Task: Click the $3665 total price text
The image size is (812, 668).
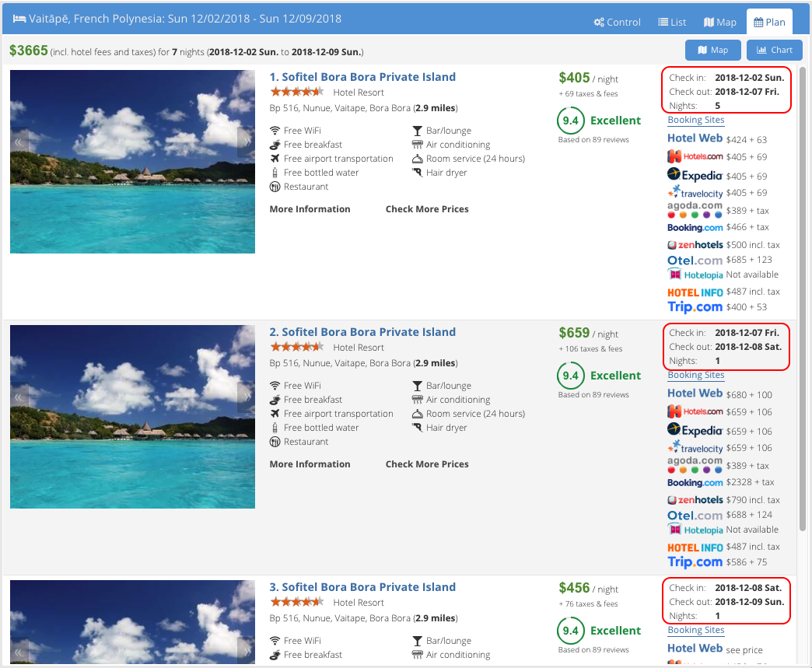Action: (29, 51)
